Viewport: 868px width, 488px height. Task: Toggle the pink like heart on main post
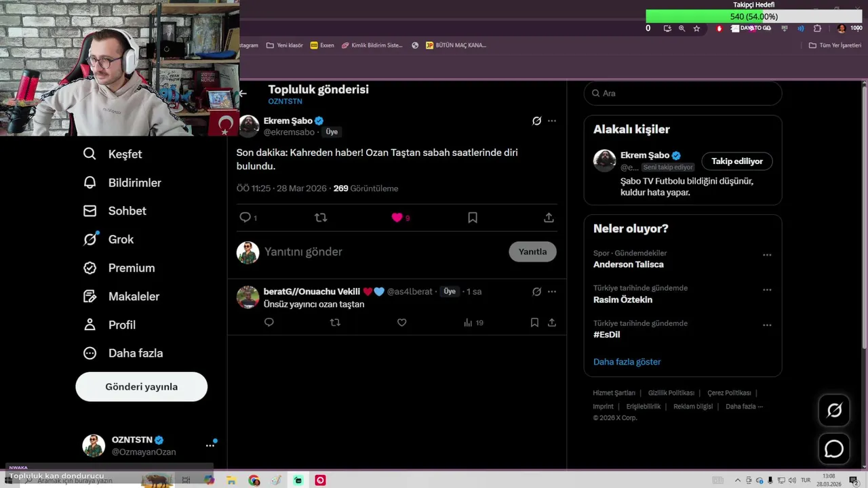pyautogui.click(x=397, y=218)
